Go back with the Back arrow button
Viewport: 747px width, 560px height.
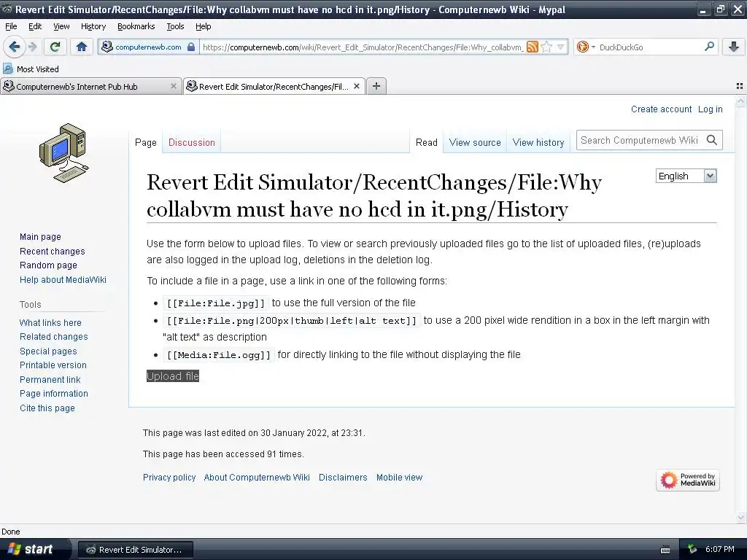click(x=14, y=47)
